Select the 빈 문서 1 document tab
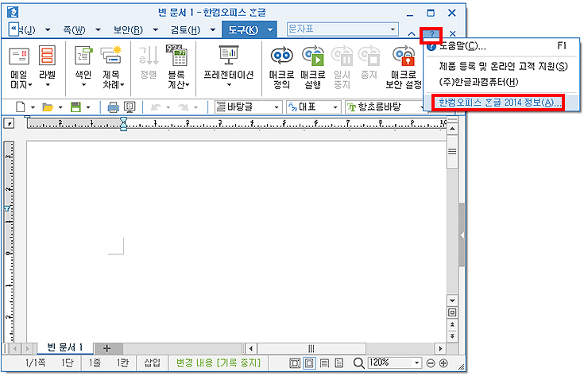The height and width of the screenshot is (376, 588). pyautogui.click(x=65, y=347)
